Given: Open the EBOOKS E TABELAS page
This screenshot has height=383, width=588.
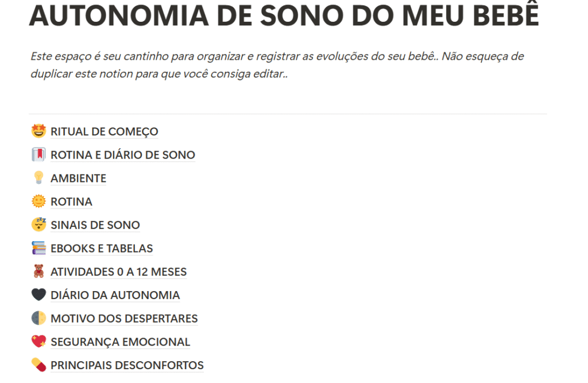Looking at the screenshot, I should tap(102, 249).
